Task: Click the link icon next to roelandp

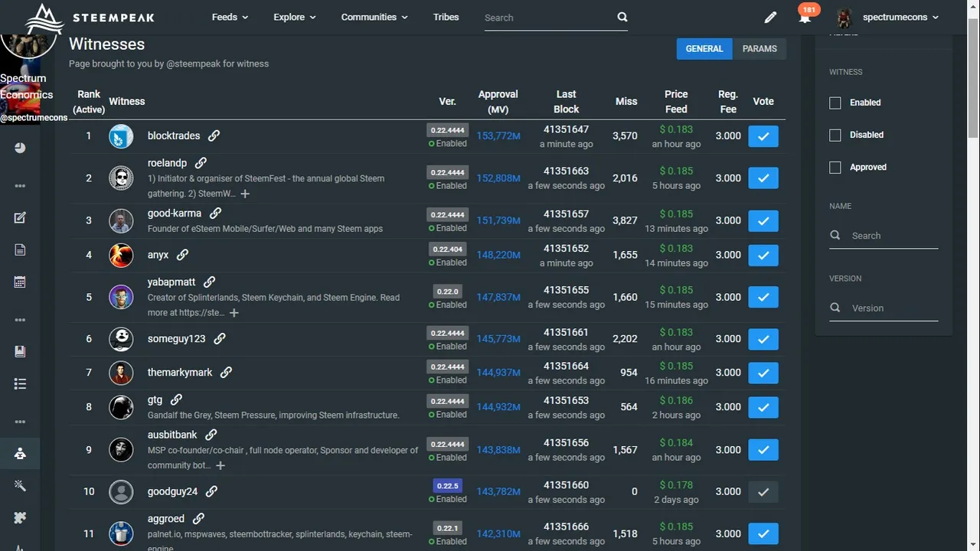Action: 201,163
